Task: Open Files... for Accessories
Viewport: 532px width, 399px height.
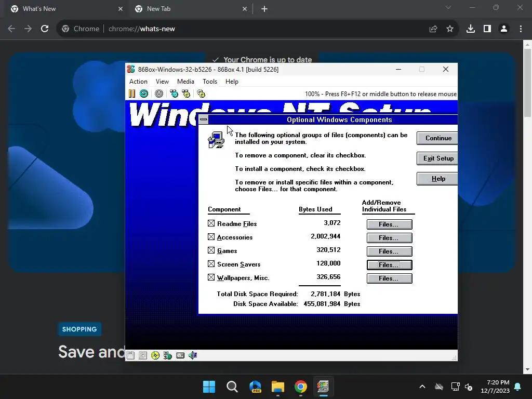Action: pyautogui.click(x=390, y=238)
